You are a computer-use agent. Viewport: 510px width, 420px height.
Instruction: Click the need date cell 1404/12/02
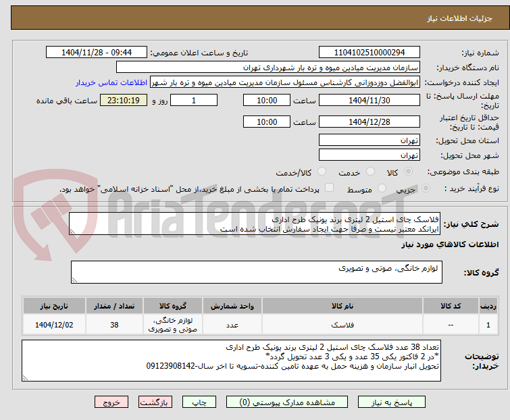[x=54, y=325]
